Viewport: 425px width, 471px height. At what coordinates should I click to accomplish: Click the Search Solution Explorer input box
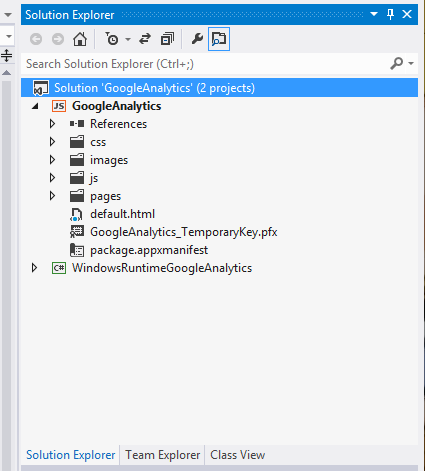pos(205,64)
